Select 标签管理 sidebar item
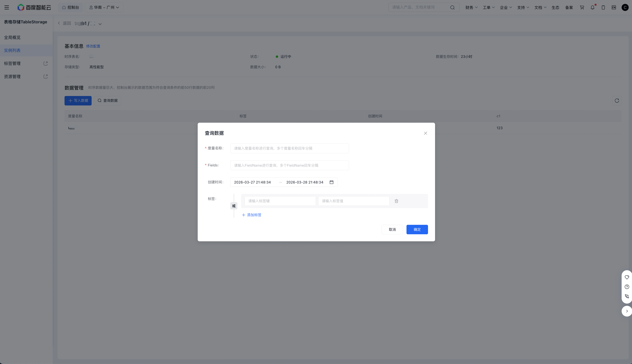Screen dimensions: 632x364 tap(12, 64)
